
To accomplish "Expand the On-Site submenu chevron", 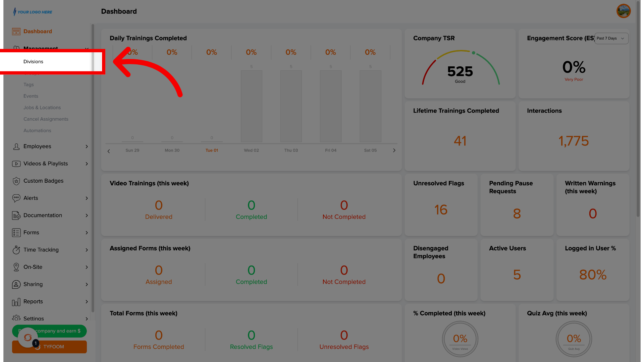I will coord(87,267).
